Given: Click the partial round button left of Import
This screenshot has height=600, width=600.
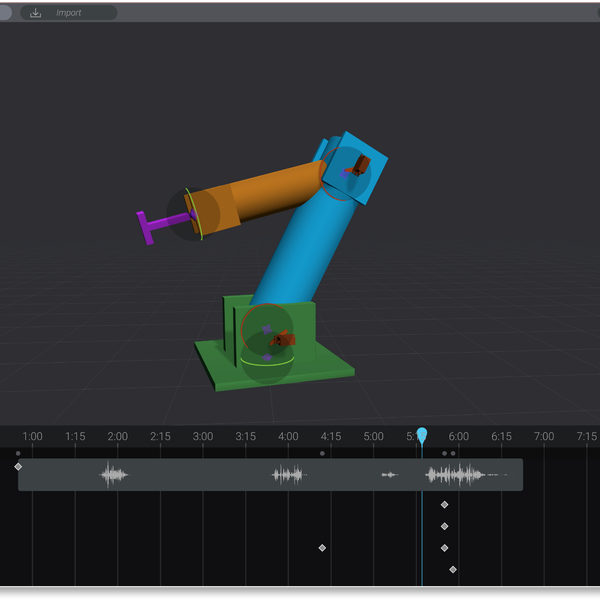Looking at the screenshot, I should pyautogui.click(x=5, y=13).
